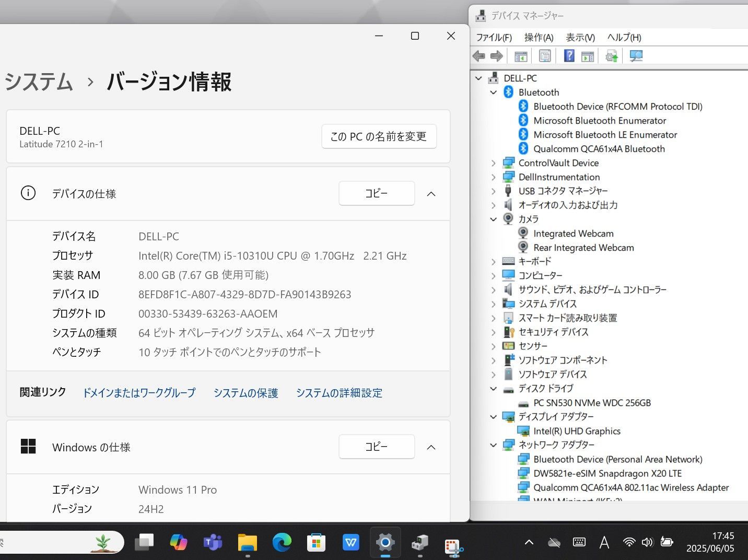Select Bluetooth Device (RFCOMM Protocol TDI)

(x=618, y=107)
